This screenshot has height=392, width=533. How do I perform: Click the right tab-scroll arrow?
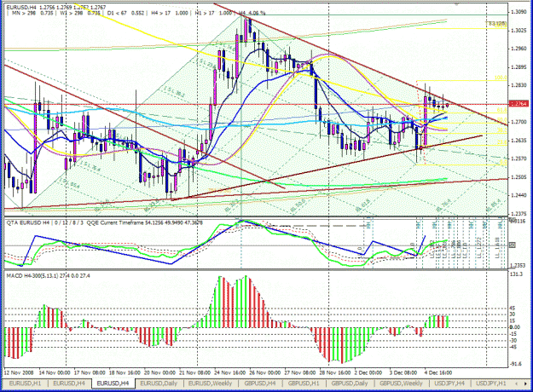pos(524,383)
